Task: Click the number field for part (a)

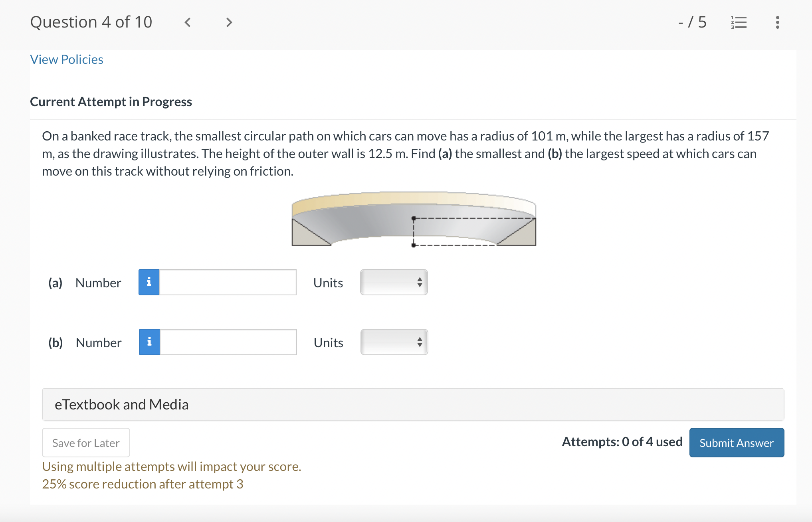Action: click(228, 282)
